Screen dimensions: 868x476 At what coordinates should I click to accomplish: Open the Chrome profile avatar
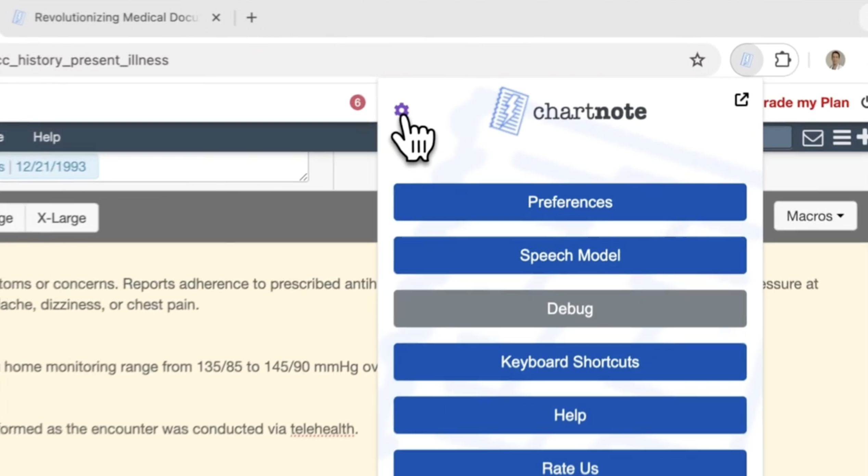click(x=835, y=60)
